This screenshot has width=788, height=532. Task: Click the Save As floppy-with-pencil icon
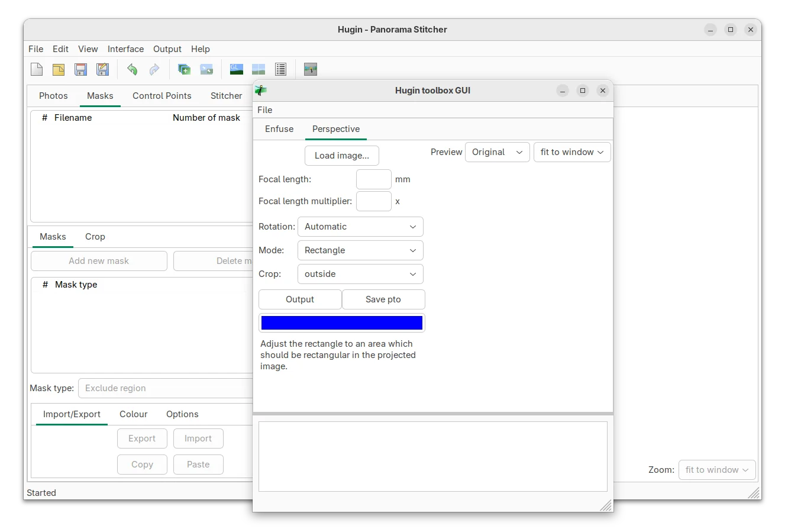pos(102,69)
